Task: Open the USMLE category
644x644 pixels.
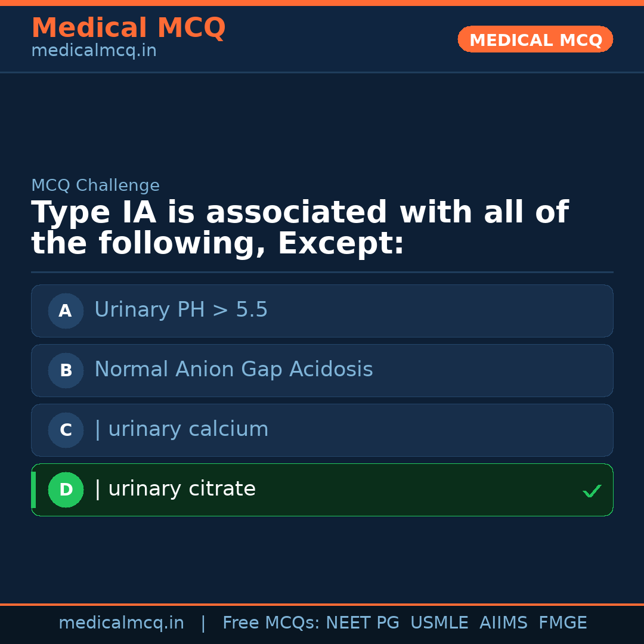Action: pyautogui.click(x=439, y=623)
